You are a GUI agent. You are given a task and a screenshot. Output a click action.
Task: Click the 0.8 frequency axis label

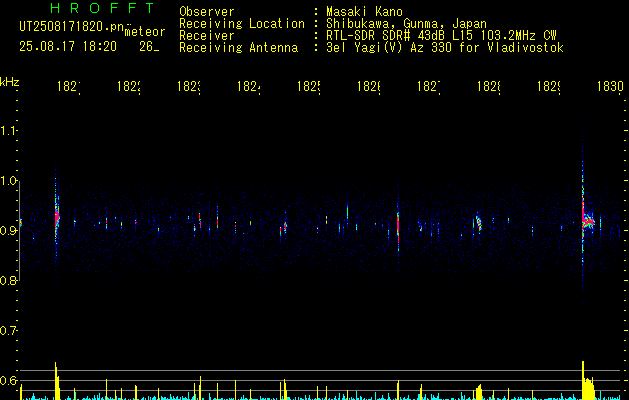pos(8,281)
